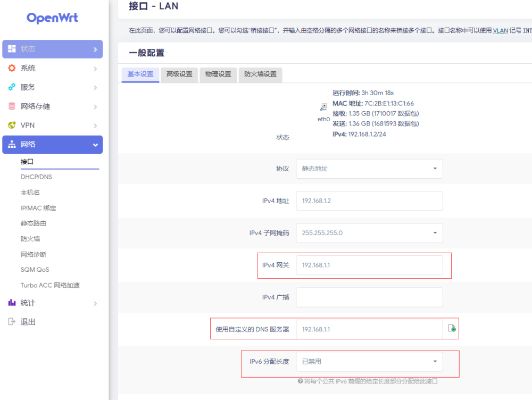Switch to the 防火墙设置 tab
Viewport: 532px width, 400px height.
click(x=260, y=74)
